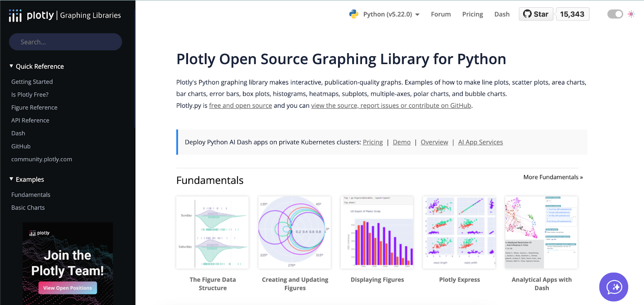This screenshot has height=305, width=644.
Task: Click the Pricing link in the banner
Action: [373, 142]
